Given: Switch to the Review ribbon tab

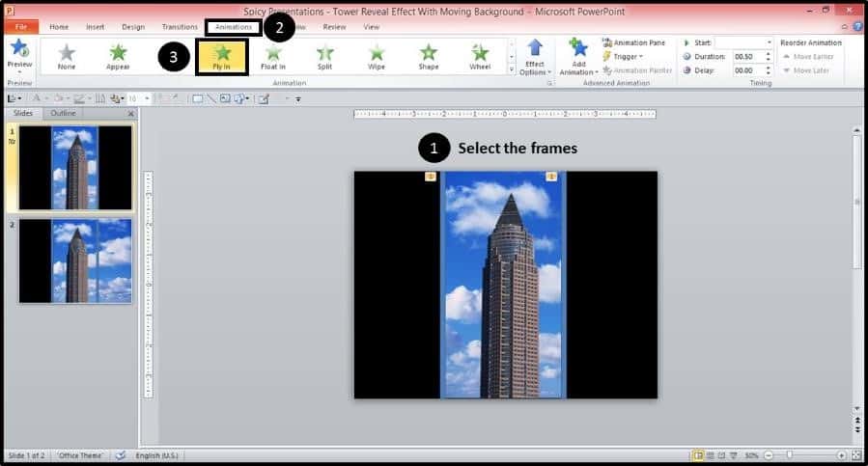Looking at the screenshot, I should pyautogui.click(x=334, y=27).
